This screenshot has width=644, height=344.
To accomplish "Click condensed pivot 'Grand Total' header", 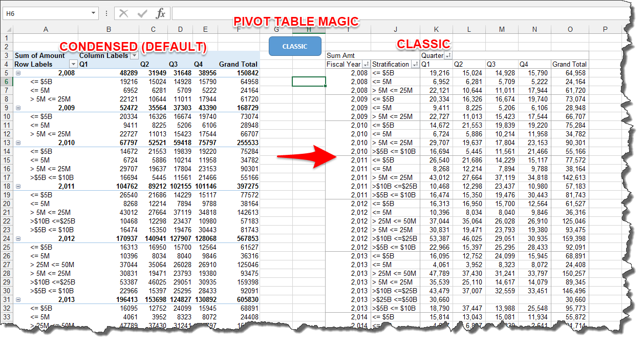I will coord(239,64).
